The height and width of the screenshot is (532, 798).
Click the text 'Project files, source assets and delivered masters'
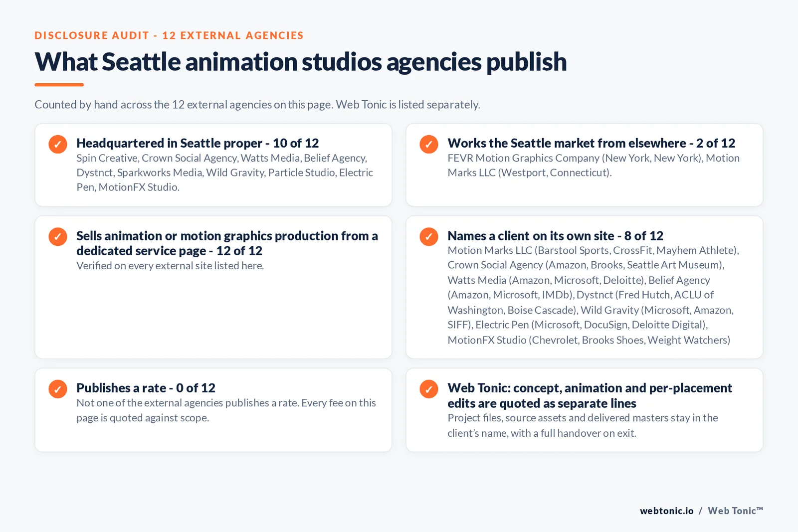coord(583,425)
